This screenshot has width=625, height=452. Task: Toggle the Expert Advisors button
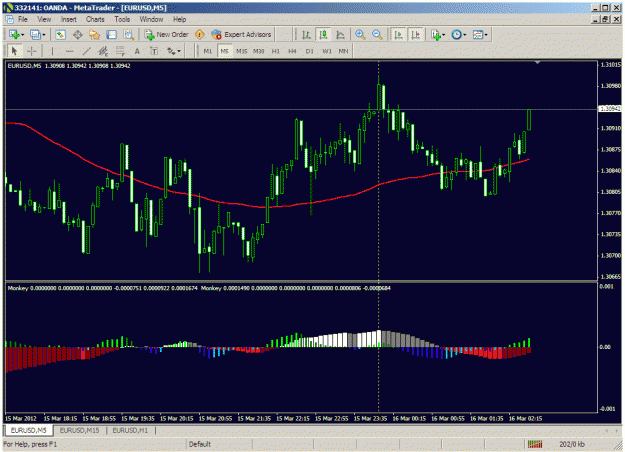coord(242,35)
